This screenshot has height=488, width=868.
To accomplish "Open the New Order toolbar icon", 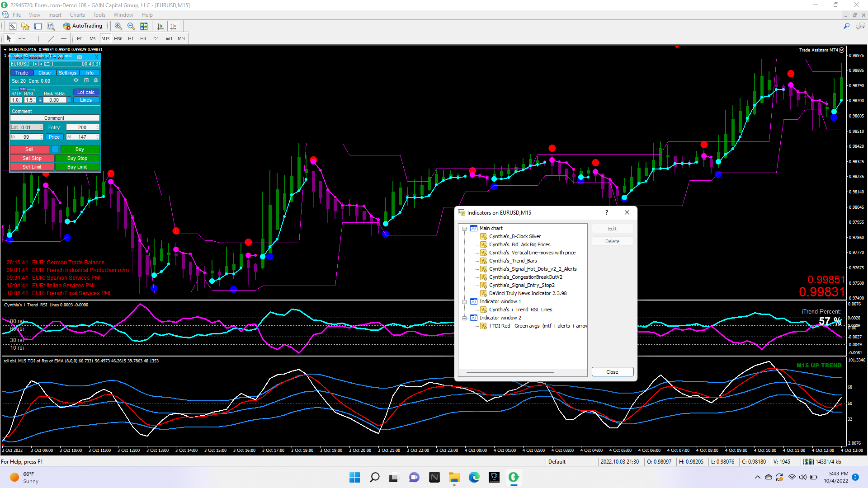I will click(12, 26).
